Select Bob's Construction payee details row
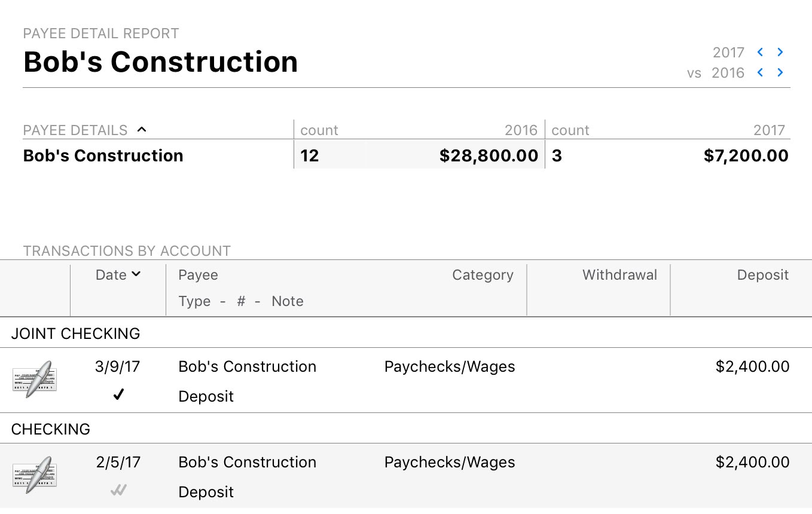Screen dimensions: 812x514 103,156
